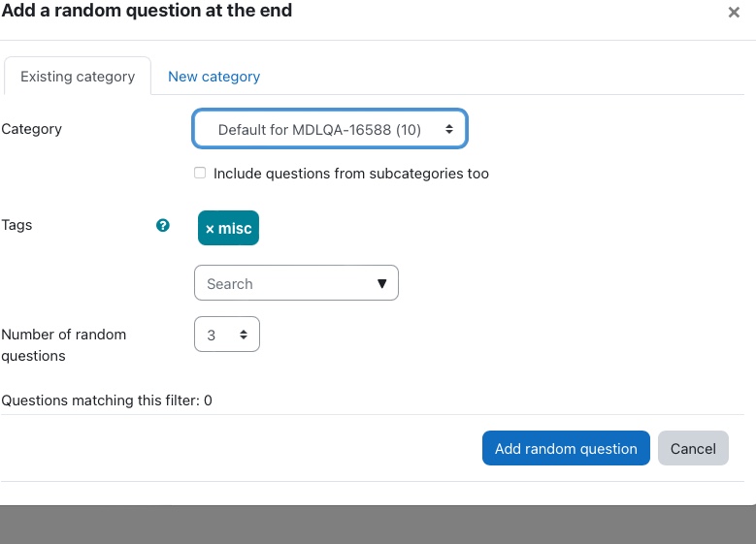This screenshot has height=544, width=756.
Task: Remove the misc tag via its × icon
Action: pos(210,229)
